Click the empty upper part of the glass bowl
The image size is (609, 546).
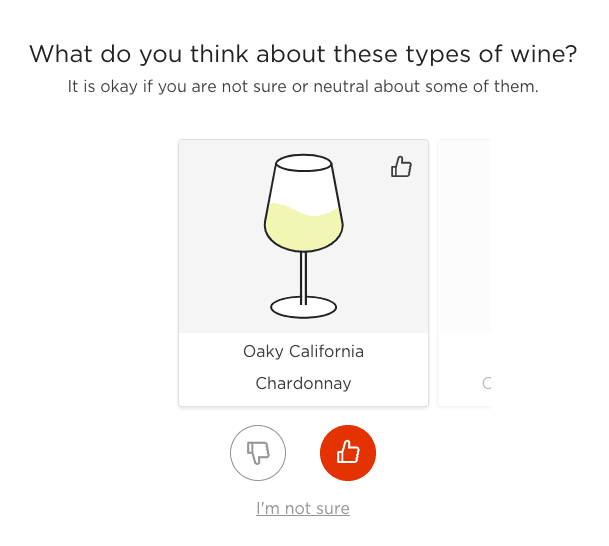pos(303,185)
